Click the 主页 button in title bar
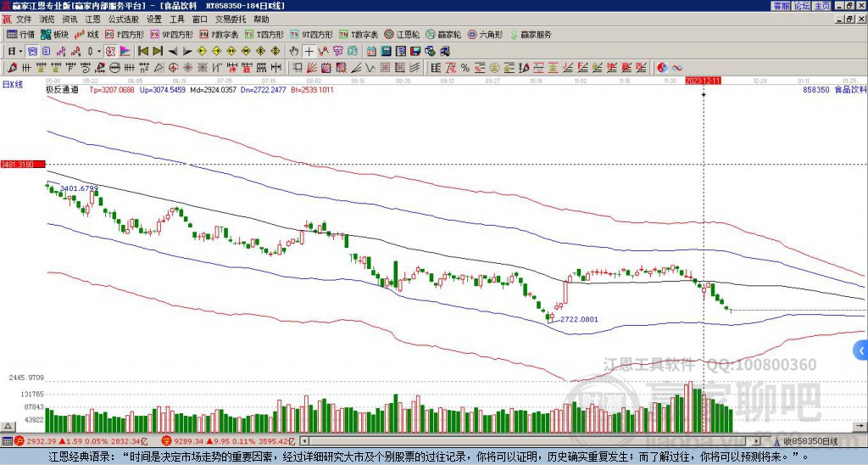The image size is (868, 465). 822,6
